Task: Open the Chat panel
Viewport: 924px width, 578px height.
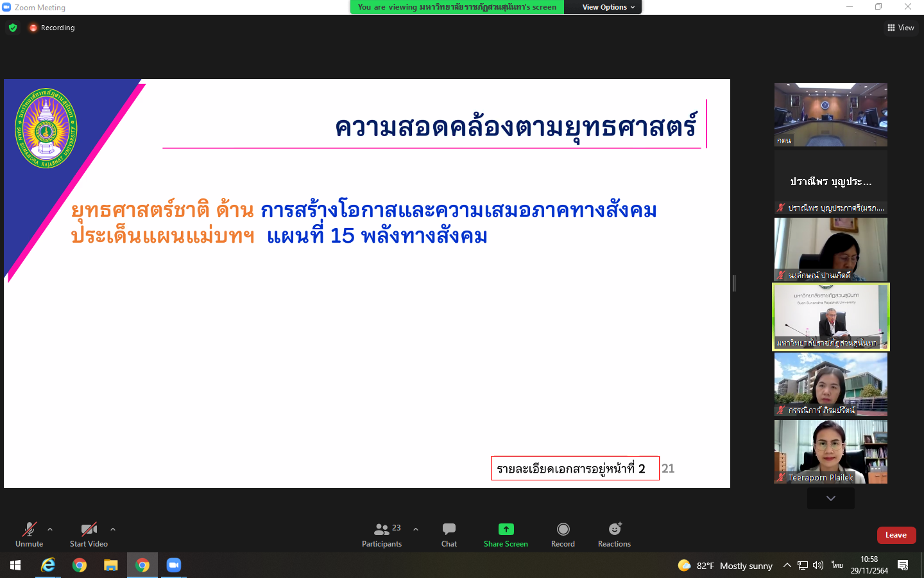Action: pyautogui.click(x=449, y=534)
